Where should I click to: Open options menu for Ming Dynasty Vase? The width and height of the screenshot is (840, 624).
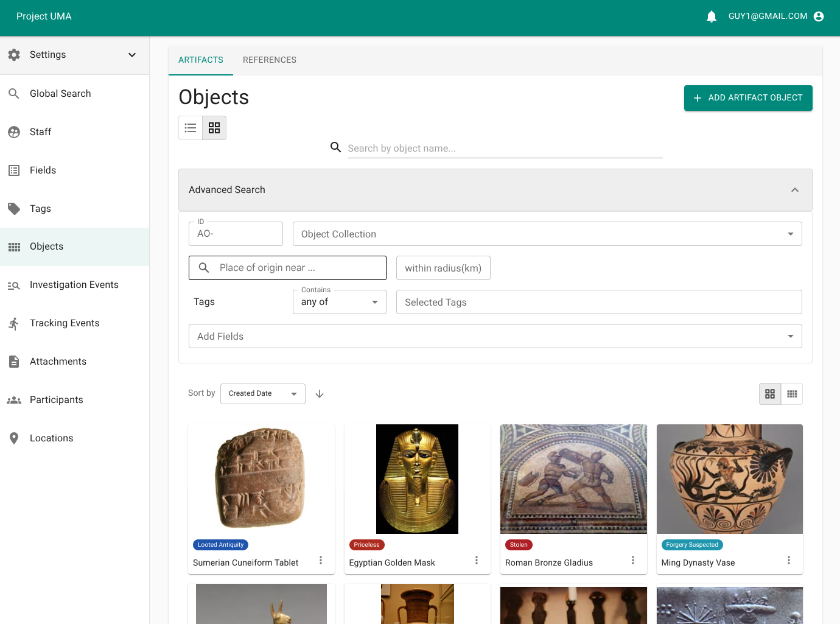pos(789,560)
